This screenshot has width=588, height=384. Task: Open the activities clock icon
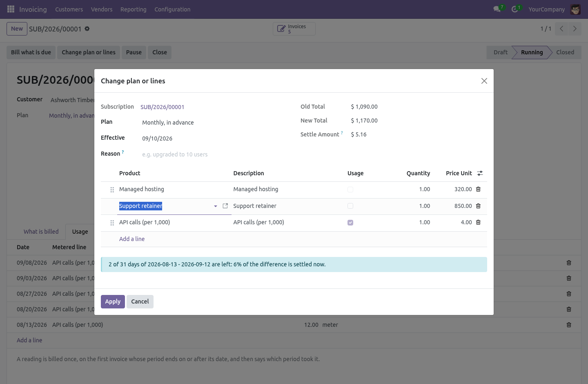515,9
